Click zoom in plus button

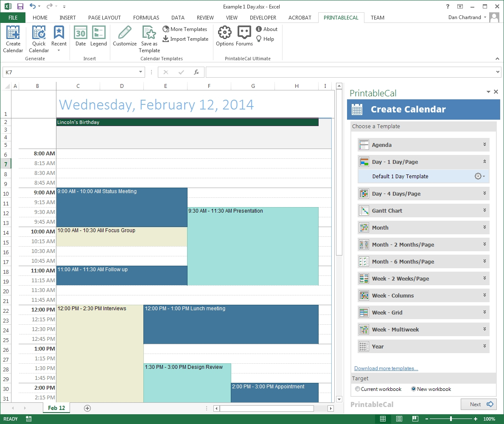476,419
